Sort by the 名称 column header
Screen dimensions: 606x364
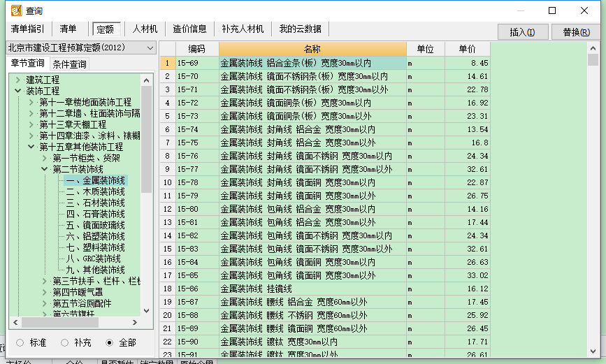pyautogui.click(x=312, y=49)
